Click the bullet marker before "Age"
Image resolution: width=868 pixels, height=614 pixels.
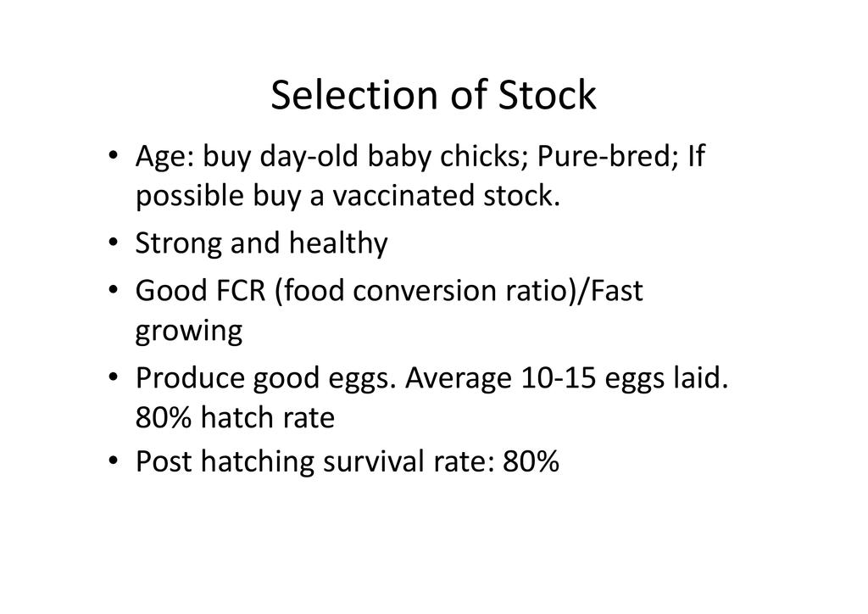114,158
